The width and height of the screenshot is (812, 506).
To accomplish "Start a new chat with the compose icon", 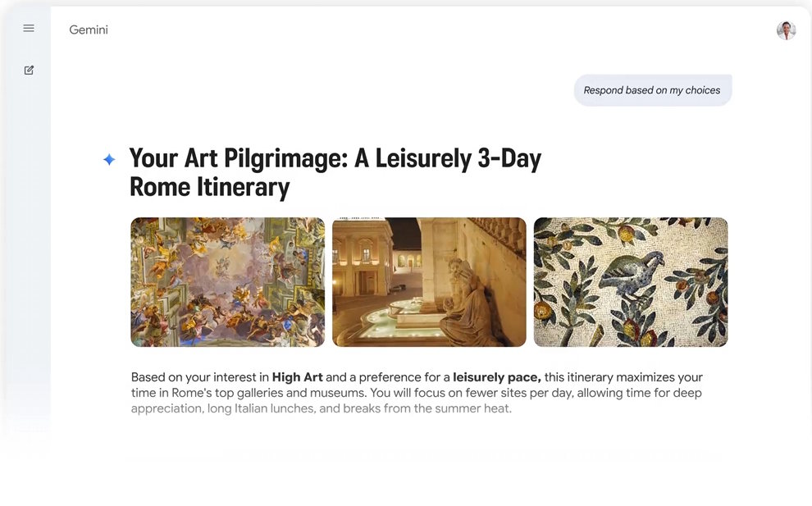I will coord(29,71).
